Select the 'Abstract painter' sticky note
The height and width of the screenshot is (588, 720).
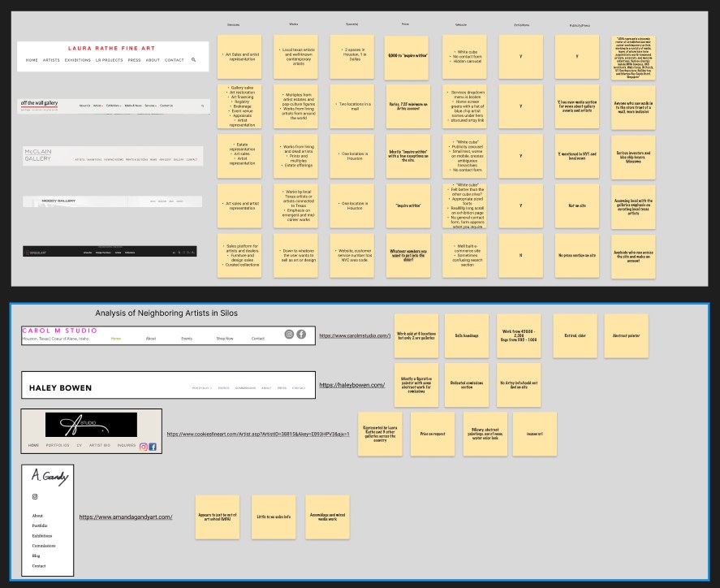[x=627, y=335]
